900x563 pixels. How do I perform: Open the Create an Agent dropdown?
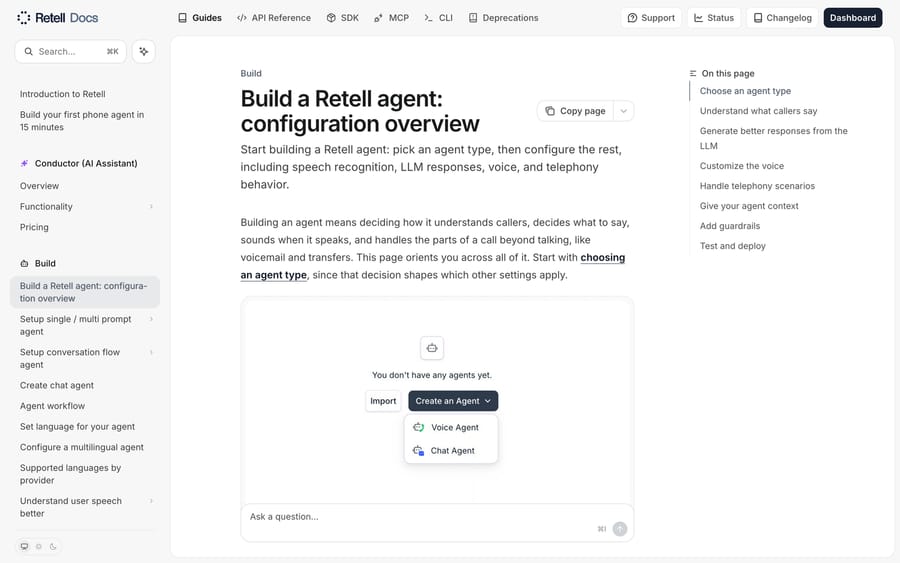(x=453, y=401)
